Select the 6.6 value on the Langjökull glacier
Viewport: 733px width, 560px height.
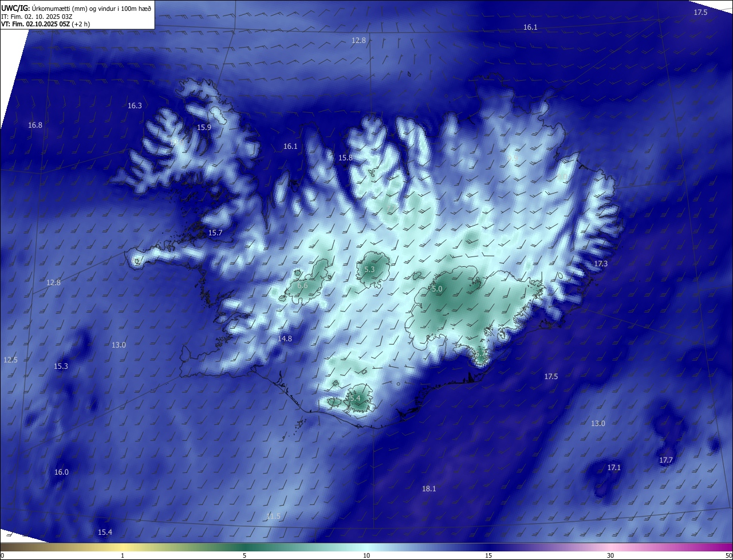[x=302, y=285]
